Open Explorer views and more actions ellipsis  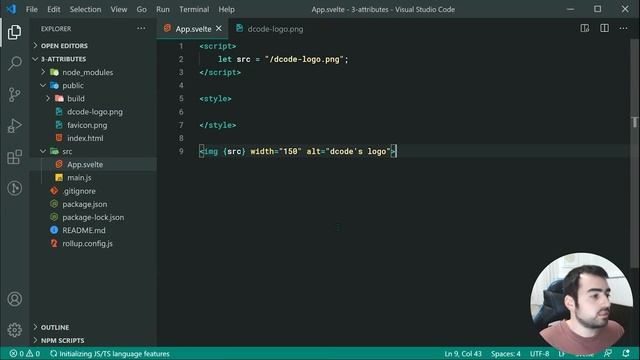click(141, 29)
